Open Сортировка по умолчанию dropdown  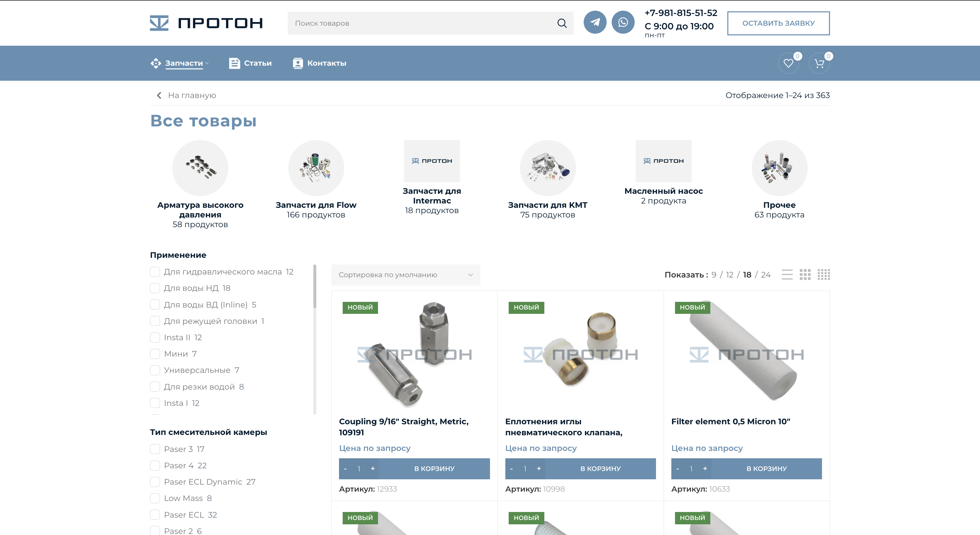406,275
